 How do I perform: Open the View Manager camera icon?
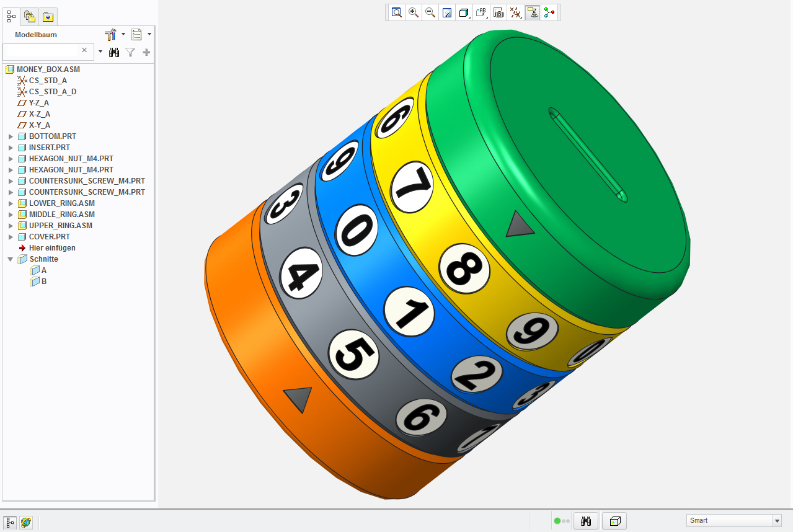tap(498, 12)
